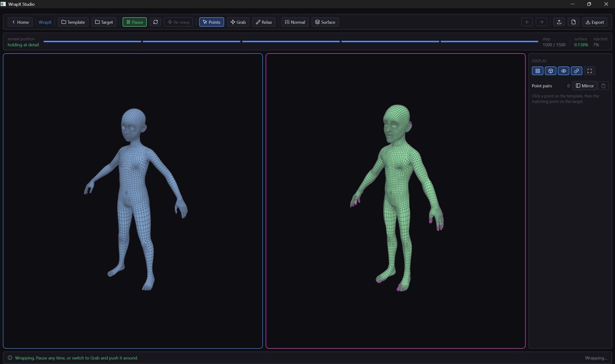The image size is (615, 364).
Task: Click the green target mesh viewport
Action: coord(395,201)
